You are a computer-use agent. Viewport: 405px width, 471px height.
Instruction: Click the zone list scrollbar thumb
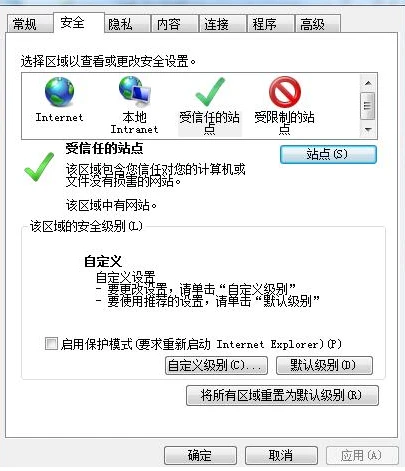(368, 106)
